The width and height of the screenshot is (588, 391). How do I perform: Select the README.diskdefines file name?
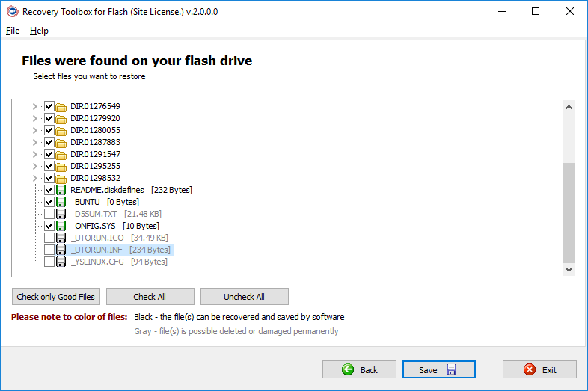[x=107, y=190]
